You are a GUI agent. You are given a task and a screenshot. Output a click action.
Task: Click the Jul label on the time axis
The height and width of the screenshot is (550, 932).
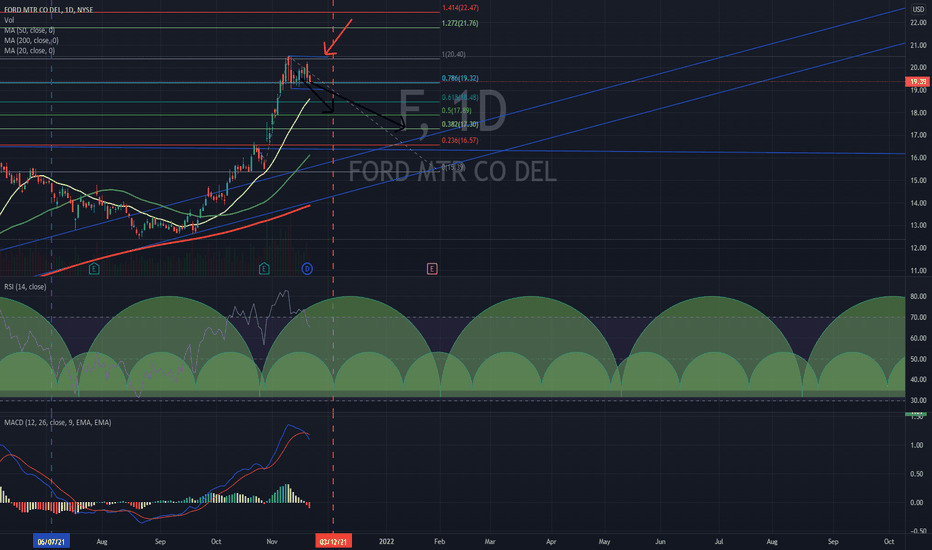pos(719,542)
